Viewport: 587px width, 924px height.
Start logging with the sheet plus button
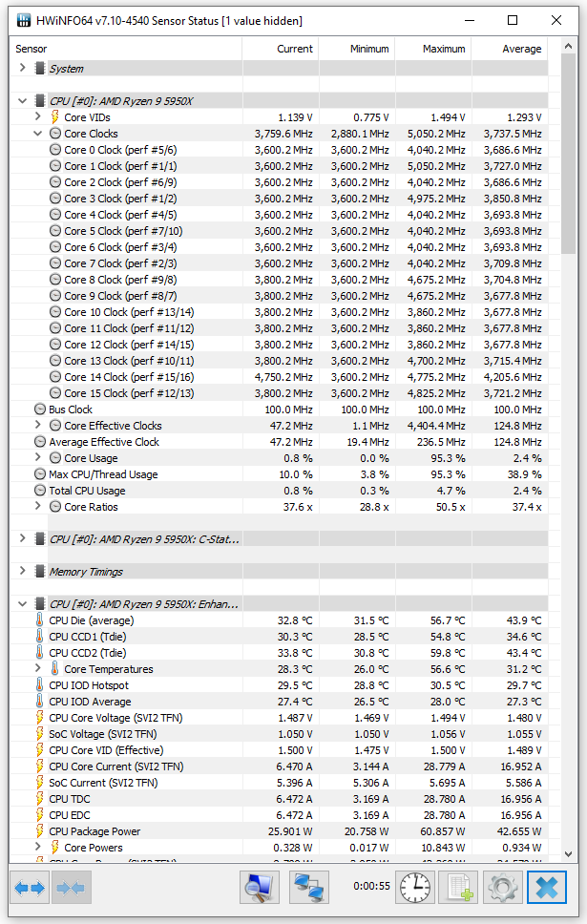click(459, 888)
